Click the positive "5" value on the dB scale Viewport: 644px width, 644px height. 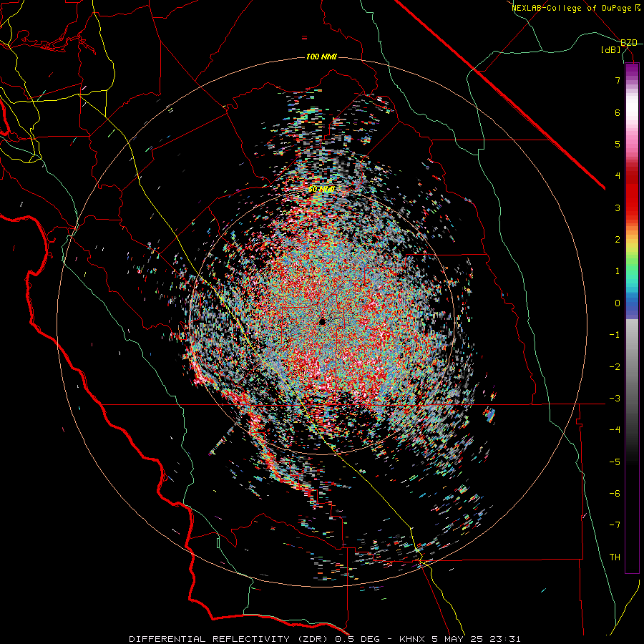coord(618,144)
